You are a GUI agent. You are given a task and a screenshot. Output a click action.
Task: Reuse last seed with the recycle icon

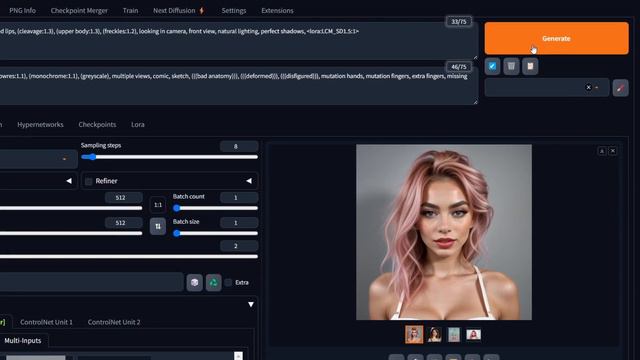[213, 282]
